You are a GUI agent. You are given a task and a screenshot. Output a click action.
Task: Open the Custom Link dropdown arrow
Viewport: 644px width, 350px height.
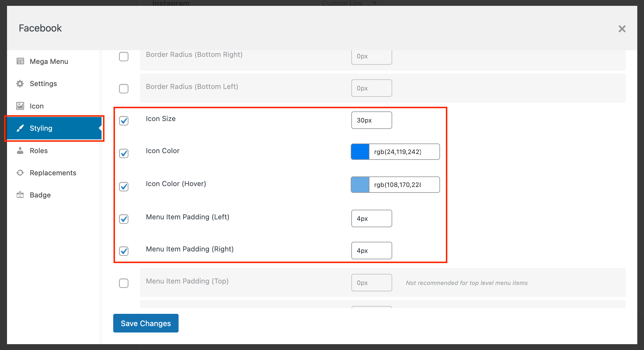pos(375,3)
